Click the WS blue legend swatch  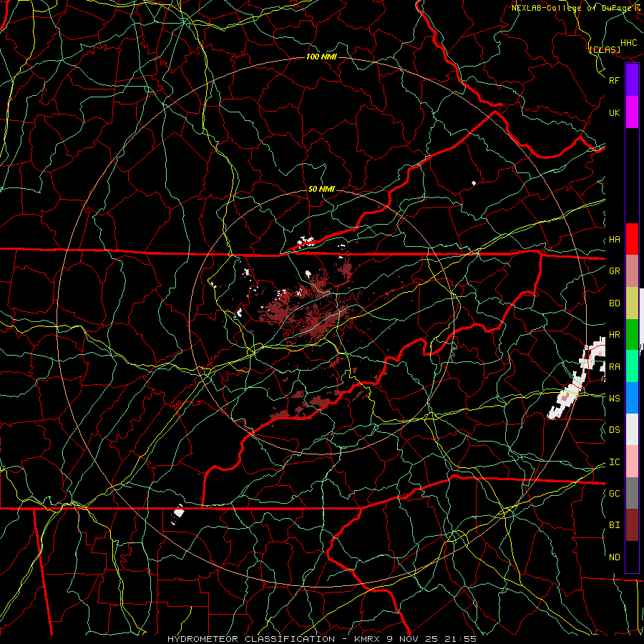tap(632, 398)
